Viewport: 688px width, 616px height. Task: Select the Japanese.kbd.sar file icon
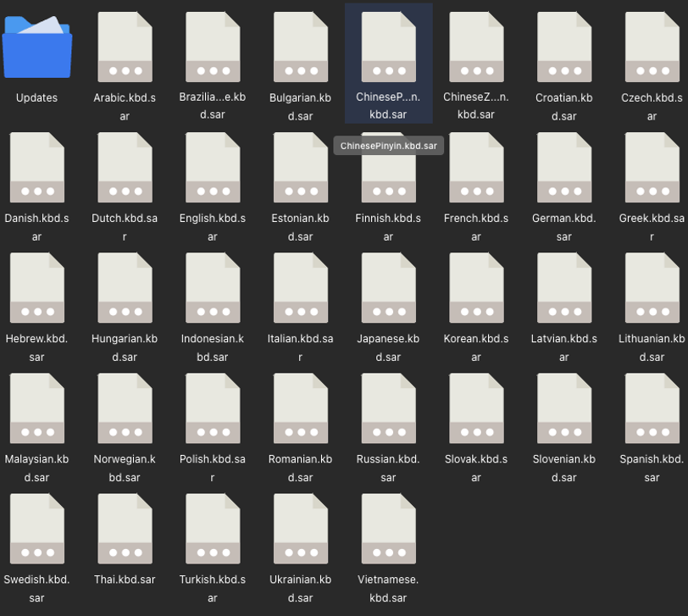click(x=389, y=288)
